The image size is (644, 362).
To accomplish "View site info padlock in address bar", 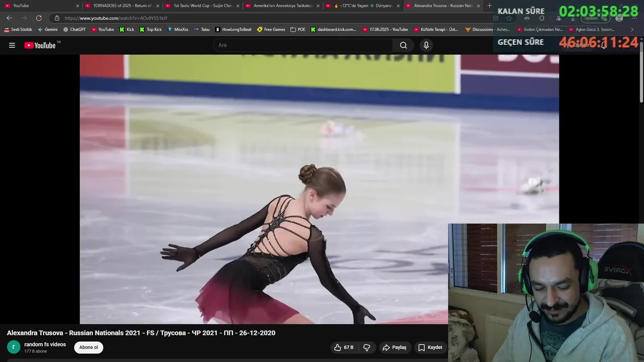I will 57,18.
